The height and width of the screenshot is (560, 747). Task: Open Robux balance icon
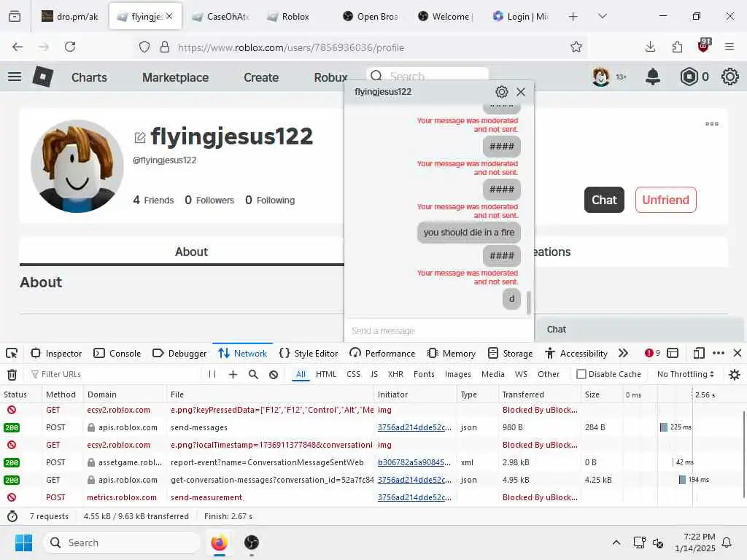(x=689, y=77)
